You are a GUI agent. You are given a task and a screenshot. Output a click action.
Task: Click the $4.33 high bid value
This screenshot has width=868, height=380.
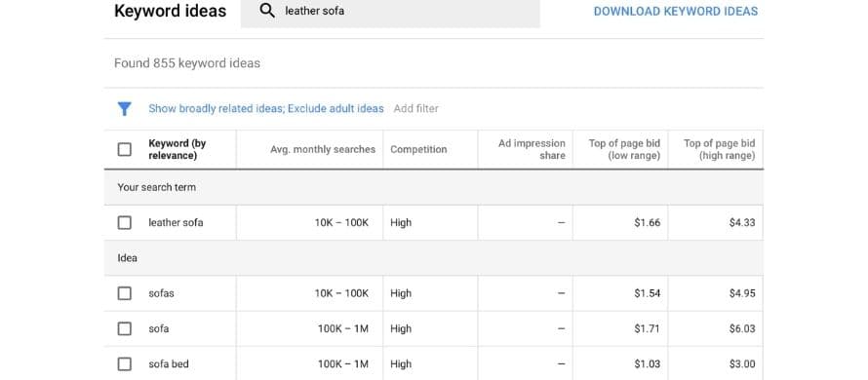pos(742,222)
